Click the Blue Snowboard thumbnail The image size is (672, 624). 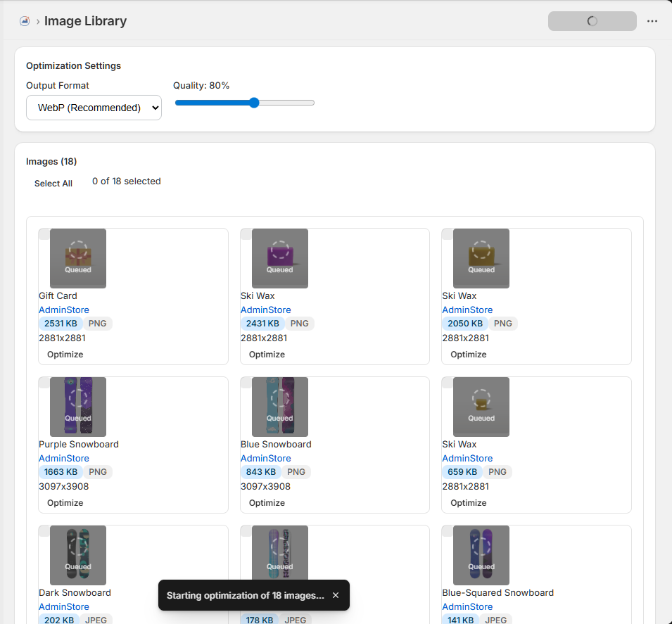pyautogui.click(x=280, y=407)
